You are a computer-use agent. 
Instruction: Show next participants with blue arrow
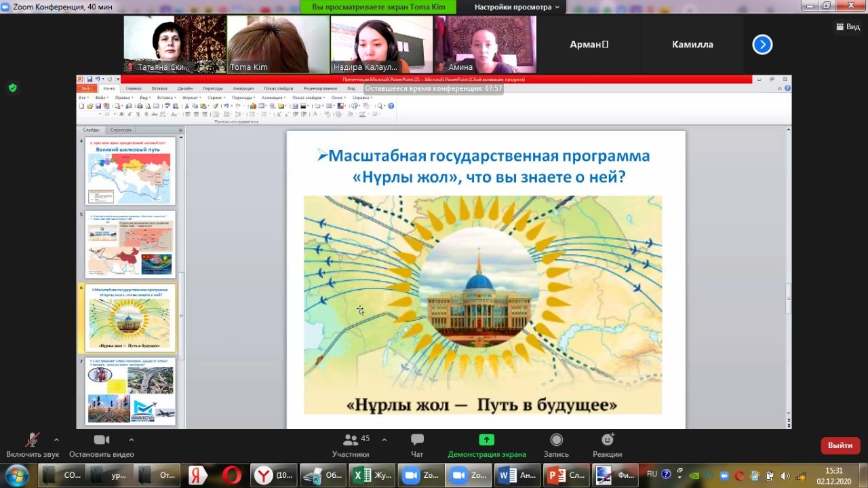pos(762,45)
